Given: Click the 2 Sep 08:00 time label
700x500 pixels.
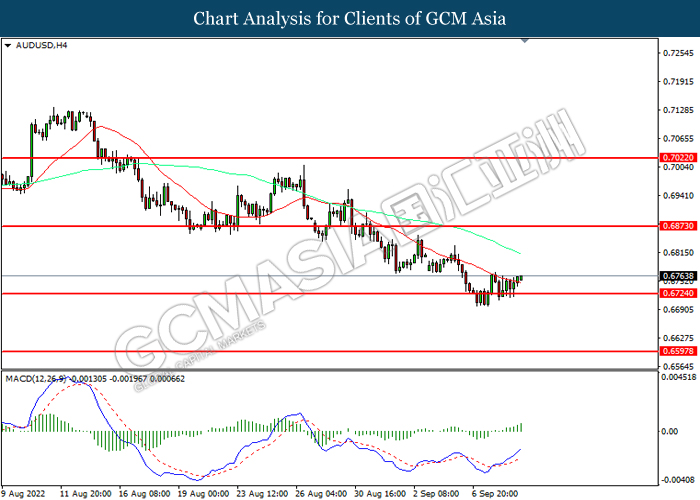Looking at the screenshot, I should (437, 493).
